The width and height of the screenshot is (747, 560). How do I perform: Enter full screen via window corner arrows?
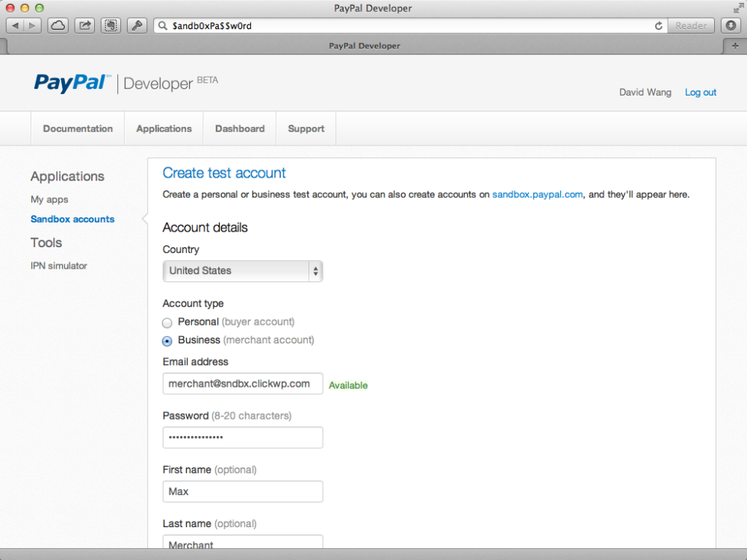coord(737,8)
